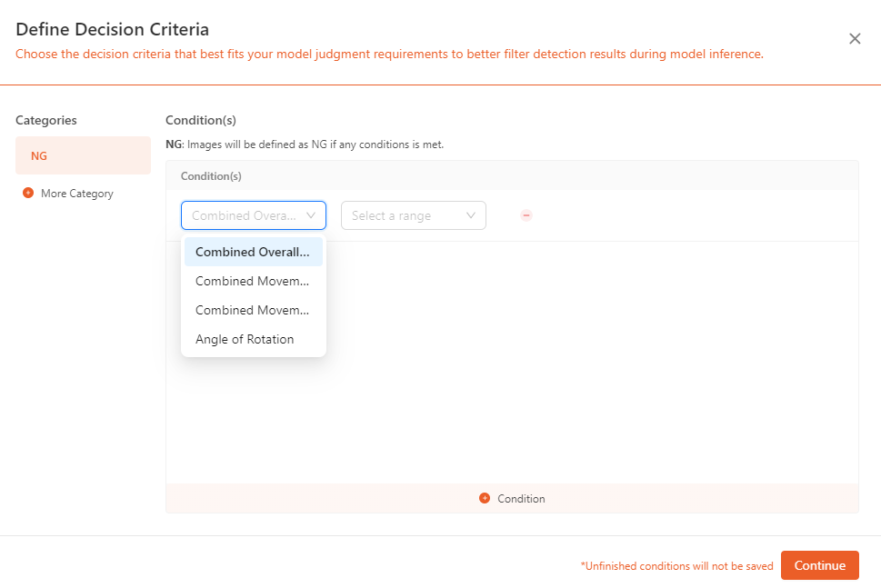The width and height of the screenshot is (881, 588).
Task: Click the chevron in the Combined Overa... field
Action: (x=311, y=215)
